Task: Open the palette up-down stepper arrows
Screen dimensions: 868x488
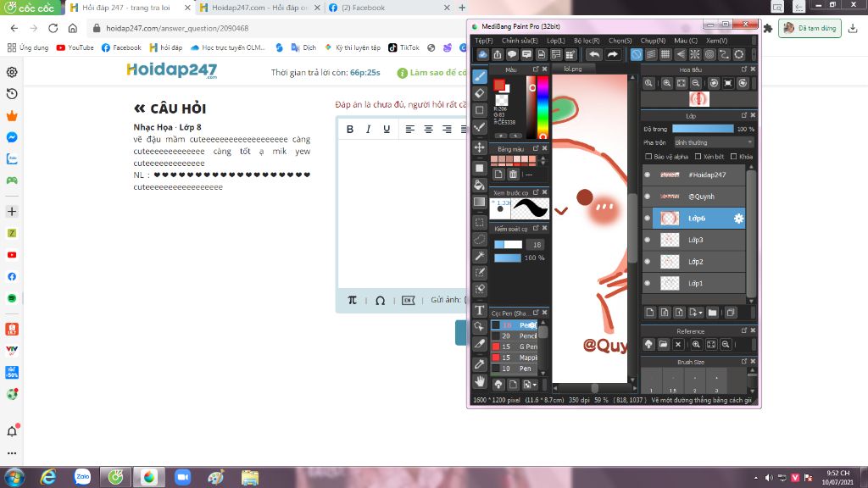Action: coord(542,160)
